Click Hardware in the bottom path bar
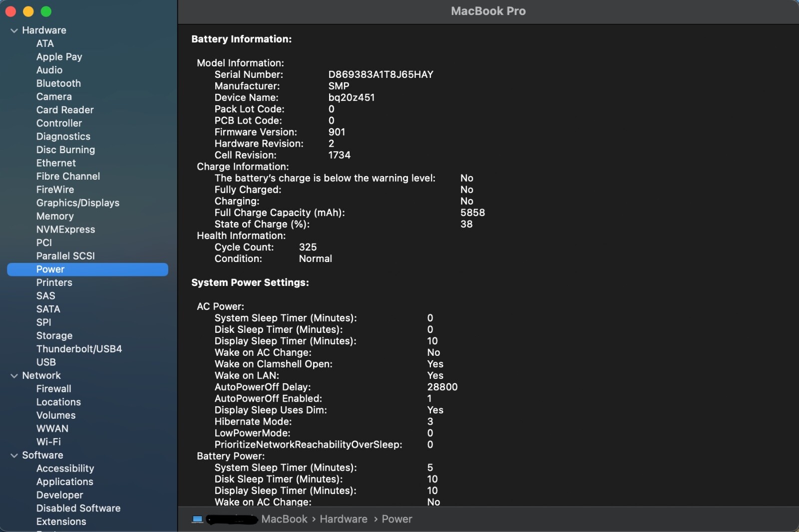Image resolution: width=799 pixels, height=532 pixels. (343, 519)
